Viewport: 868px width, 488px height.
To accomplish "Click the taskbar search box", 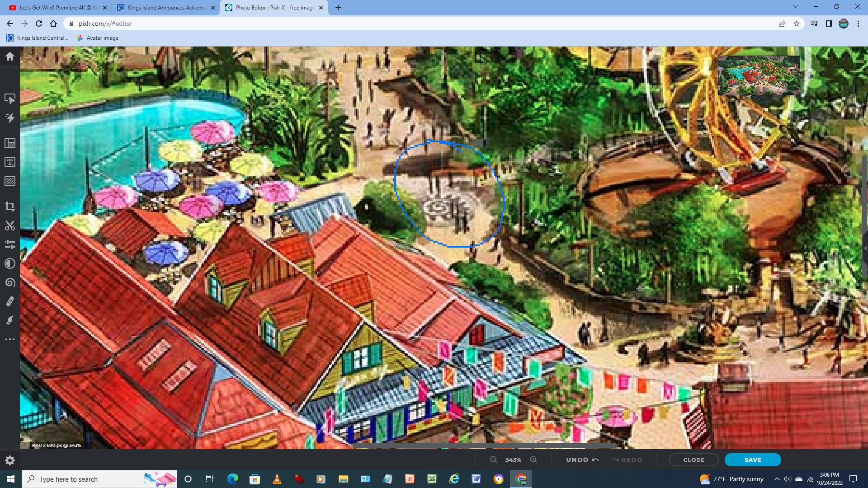I will [x=99, y=479].
